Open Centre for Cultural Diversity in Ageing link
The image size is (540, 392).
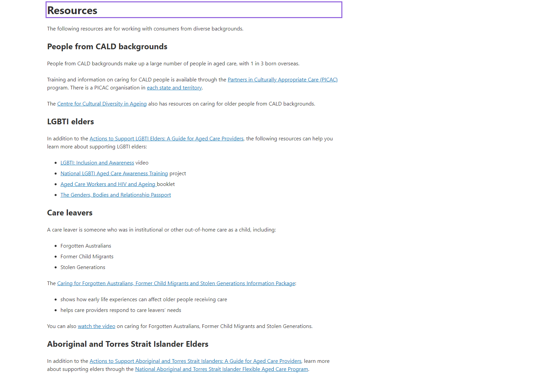[x=102, y=104]
